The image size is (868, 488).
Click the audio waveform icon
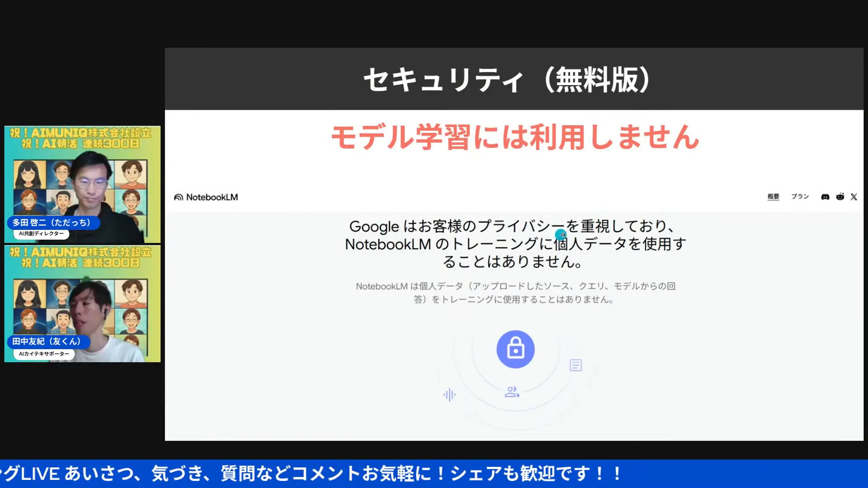(x=449, y=395)
